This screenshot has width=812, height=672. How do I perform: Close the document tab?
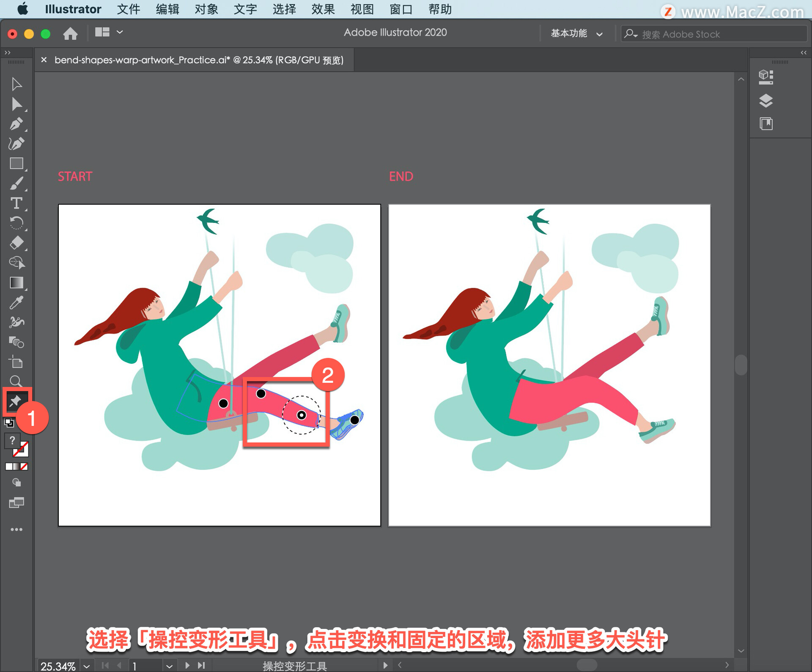[44, 60]
